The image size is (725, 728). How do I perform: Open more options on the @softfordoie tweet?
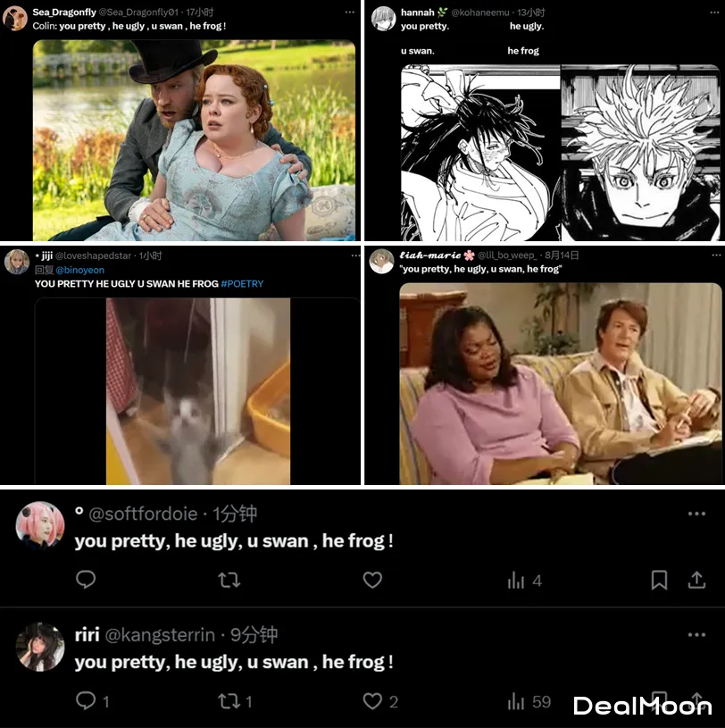[696, 514]
